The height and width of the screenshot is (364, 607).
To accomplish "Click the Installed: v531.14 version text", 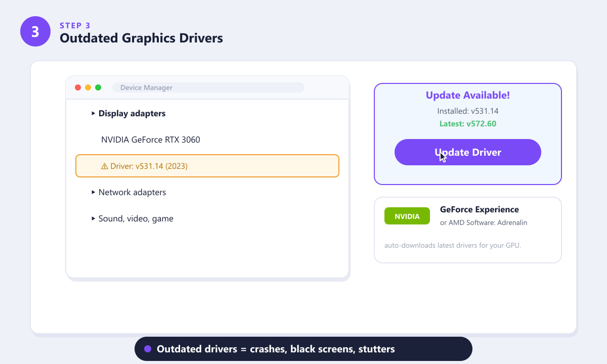I will tap(468, 111).
